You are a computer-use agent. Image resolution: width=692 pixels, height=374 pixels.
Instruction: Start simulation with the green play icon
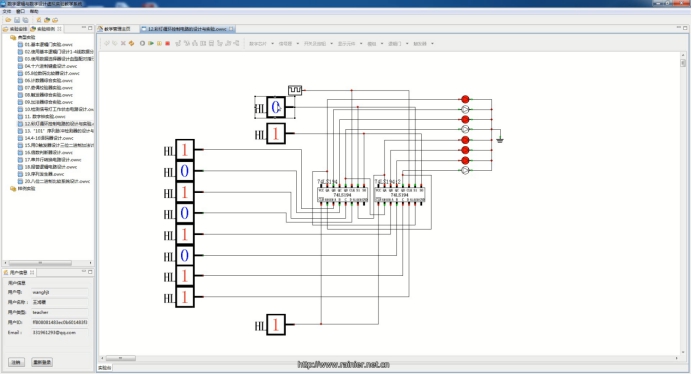(151, 43)
